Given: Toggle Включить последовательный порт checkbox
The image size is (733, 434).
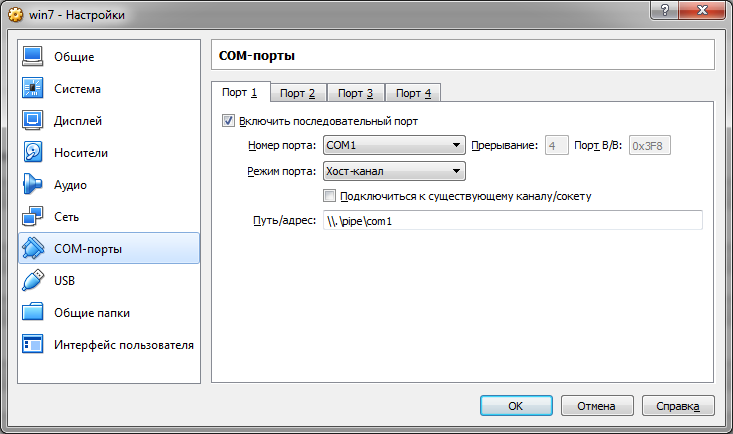Looking at the screenshot, I should tap(228, 121).
